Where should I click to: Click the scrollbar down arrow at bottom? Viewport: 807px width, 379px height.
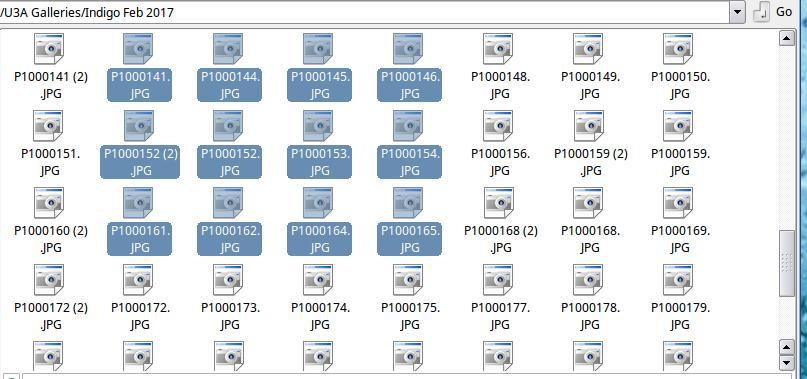(x=786, y=363)
